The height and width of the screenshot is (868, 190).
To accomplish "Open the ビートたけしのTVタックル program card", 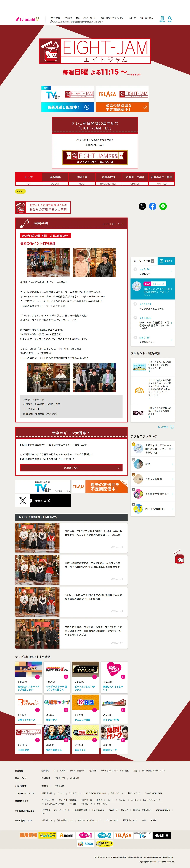I will [x=86, y=677].
